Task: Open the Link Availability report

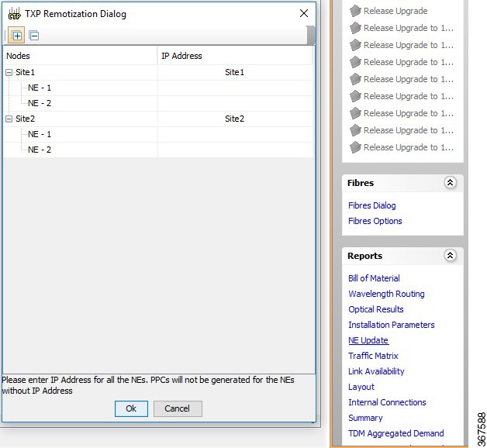Action: coord(376,371)
